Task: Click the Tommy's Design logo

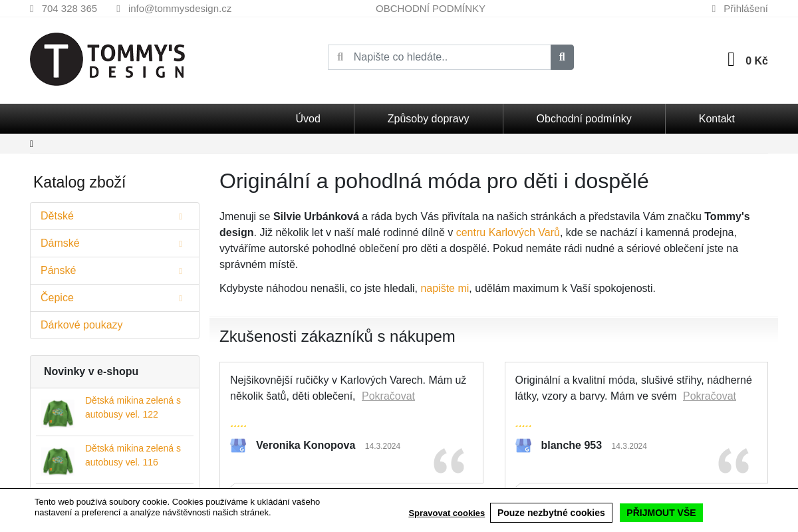Action: pos(106,59)
